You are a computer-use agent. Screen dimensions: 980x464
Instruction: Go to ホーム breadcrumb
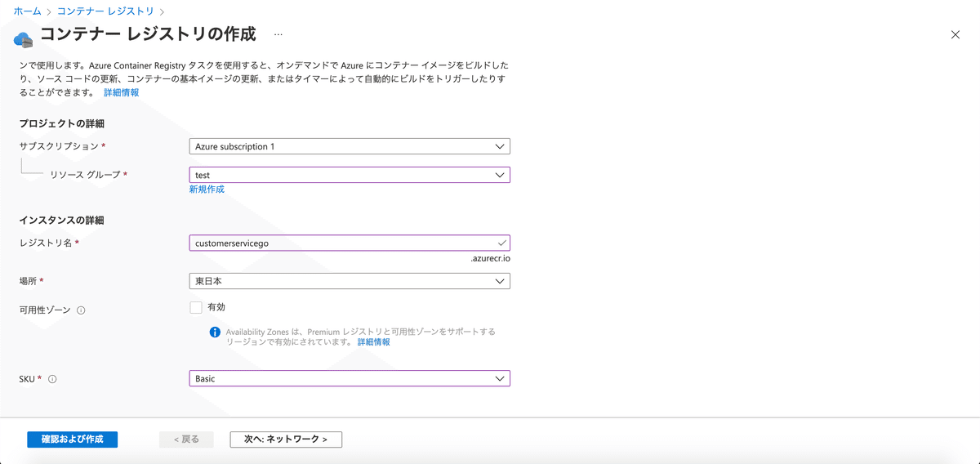28,11
